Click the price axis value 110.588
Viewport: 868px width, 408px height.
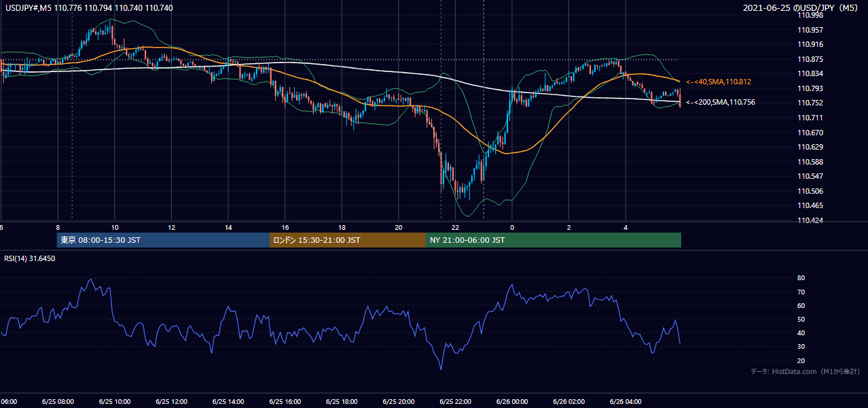tap(810, 162)
